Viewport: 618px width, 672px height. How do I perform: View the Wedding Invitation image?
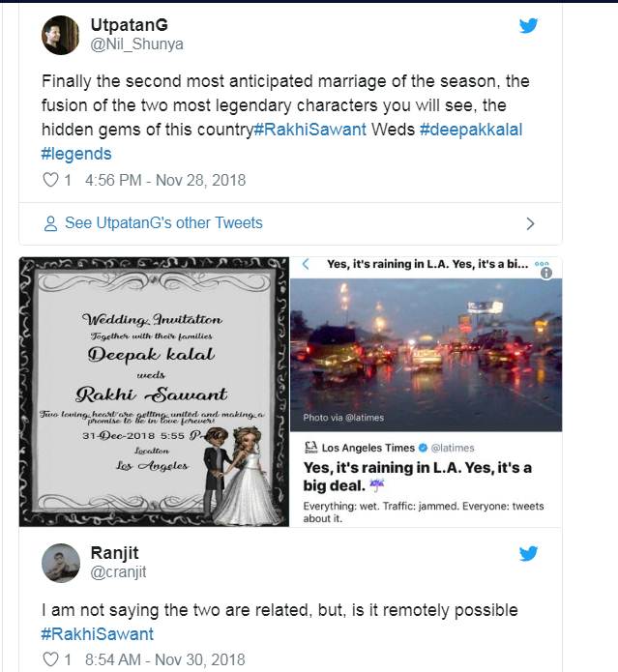click(x=154, y=392)
